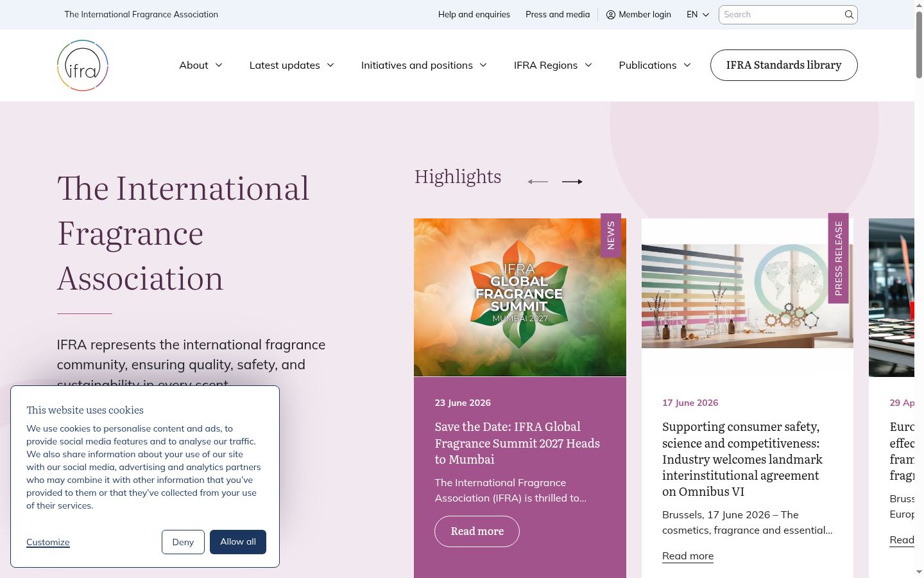The height and width of the screenshot is (578, 924).
Task: Open Help and enquiries
Action: (474, 15)
